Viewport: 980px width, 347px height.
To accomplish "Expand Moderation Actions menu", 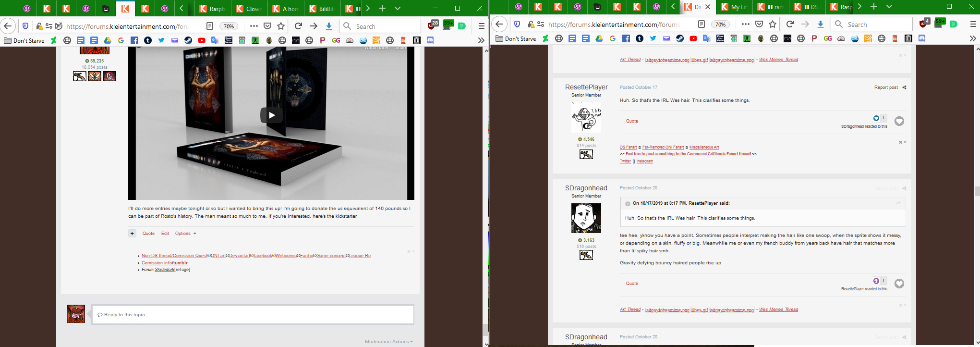I will click(388, 342).
